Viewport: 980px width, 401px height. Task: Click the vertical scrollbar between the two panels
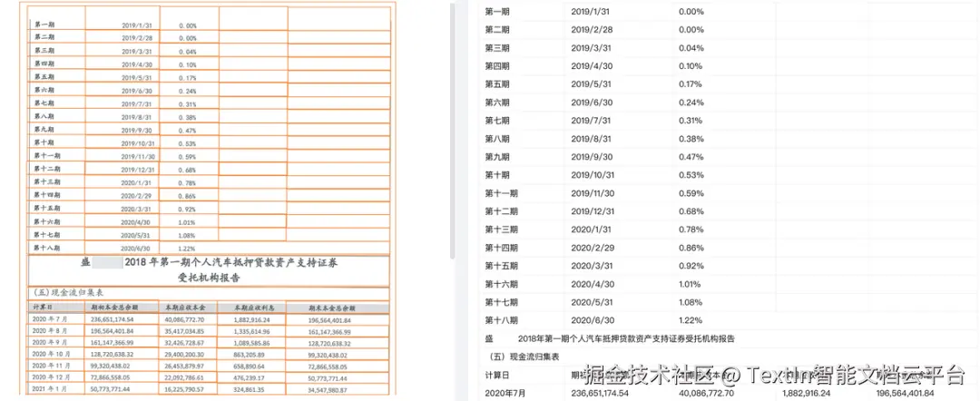click(x=454, y=130)
